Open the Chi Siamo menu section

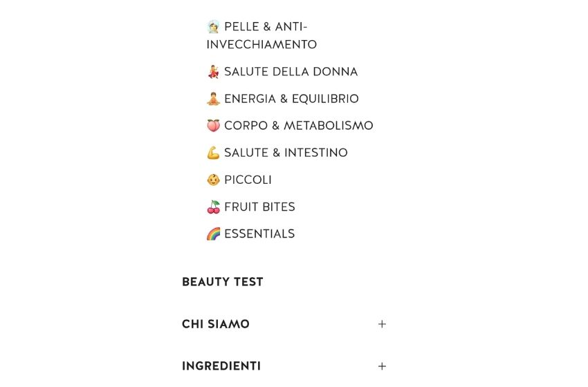click(216, 324)
